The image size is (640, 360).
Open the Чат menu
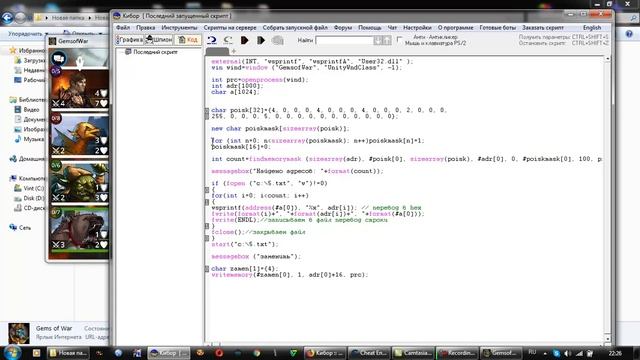tap(392, 28)
